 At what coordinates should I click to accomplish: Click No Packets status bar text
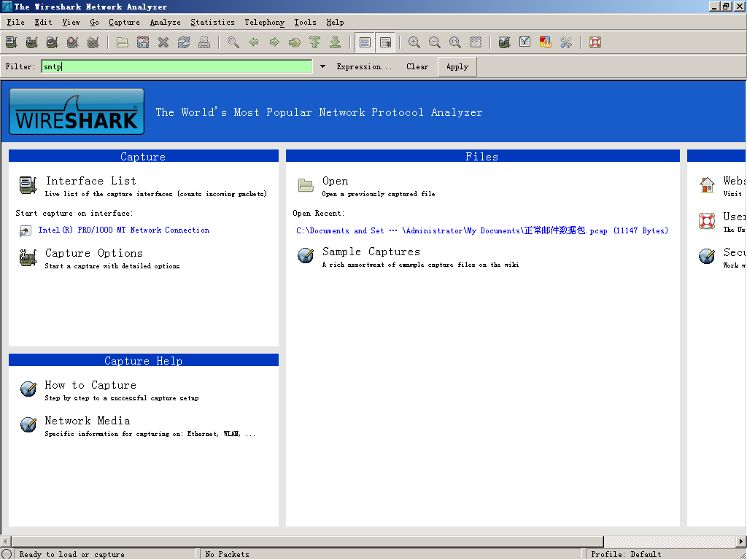coord(228,554)
